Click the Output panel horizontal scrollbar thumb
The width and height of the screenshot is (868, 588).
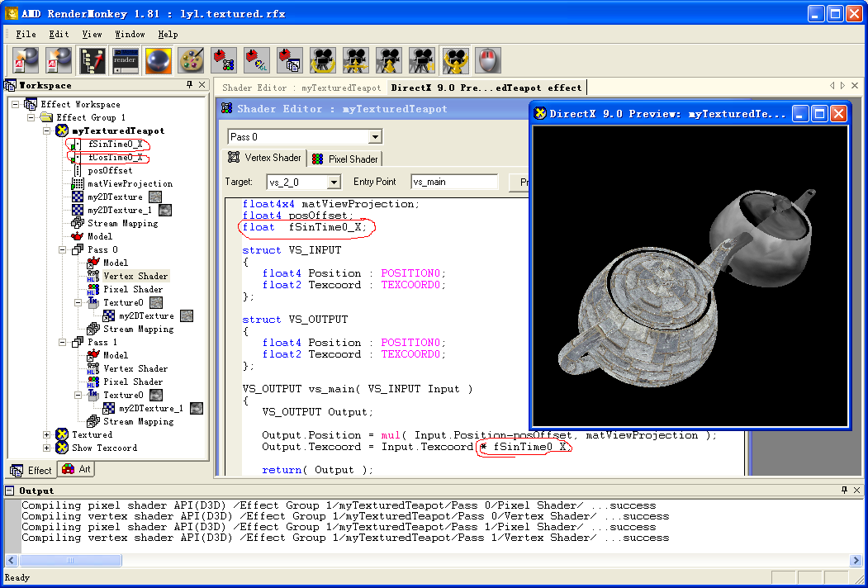pyautogui.click(x=70, y=560)
